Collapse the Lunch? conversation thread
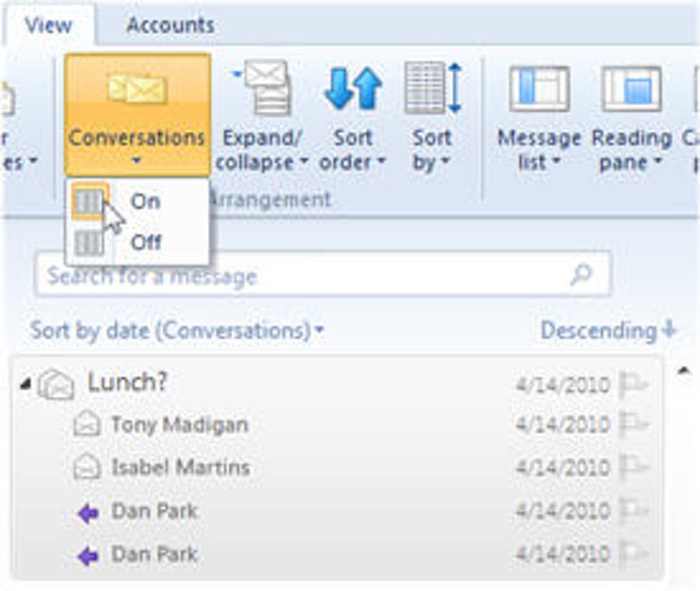 [x=25, y=384]
